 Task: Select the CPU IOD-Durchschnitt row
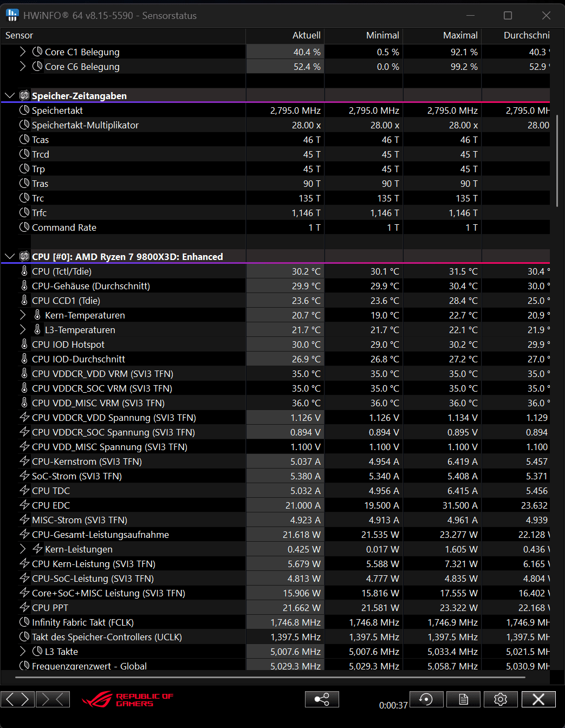(275, 359)
